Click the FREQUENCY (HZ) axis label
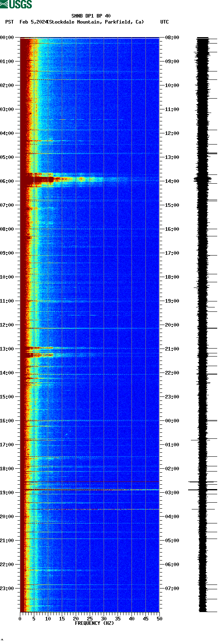Image resolution: width=220 pixels, height=644 pixels. [94, 623]
